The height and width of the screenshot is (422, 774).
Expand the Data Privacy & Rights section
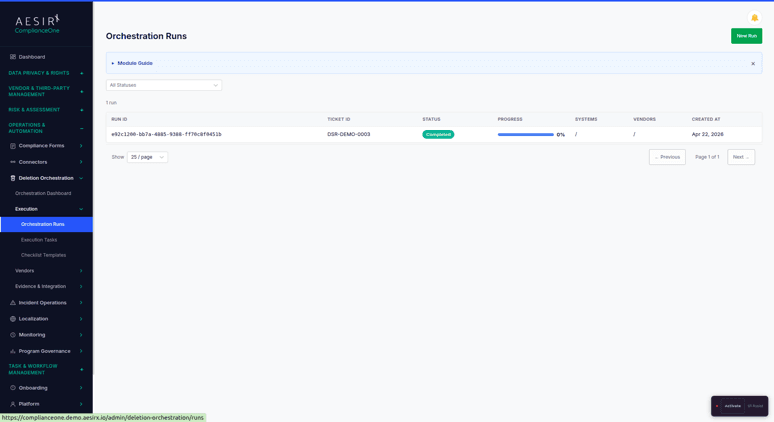point(81,73)
